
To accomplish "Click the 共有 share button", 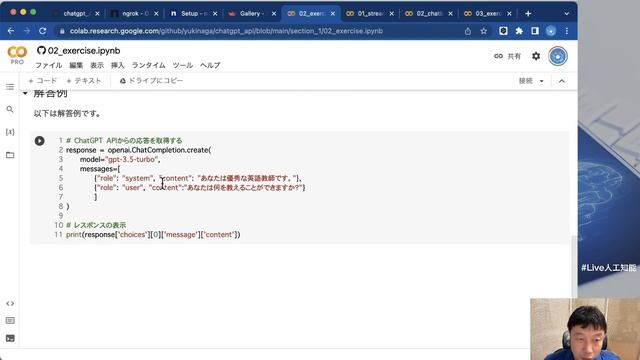I will coord(507,56).
